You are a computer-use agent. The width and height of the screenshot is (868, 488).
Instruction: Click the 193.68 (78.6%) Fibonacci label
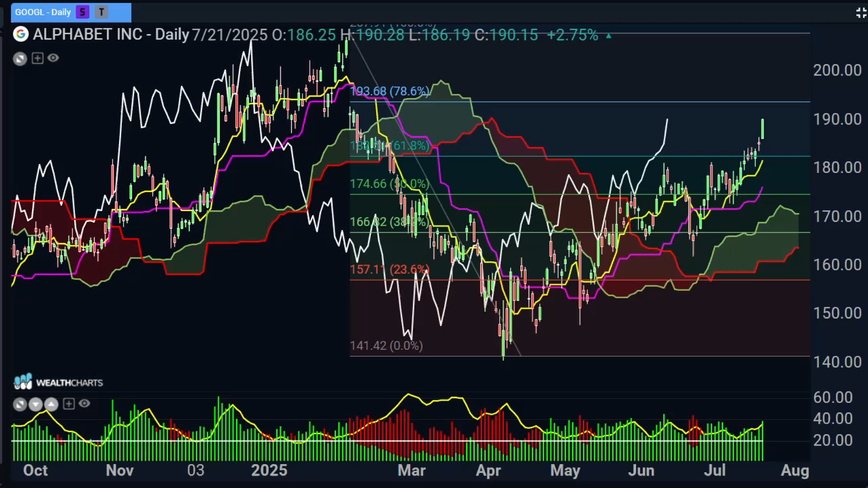(390, 91)
